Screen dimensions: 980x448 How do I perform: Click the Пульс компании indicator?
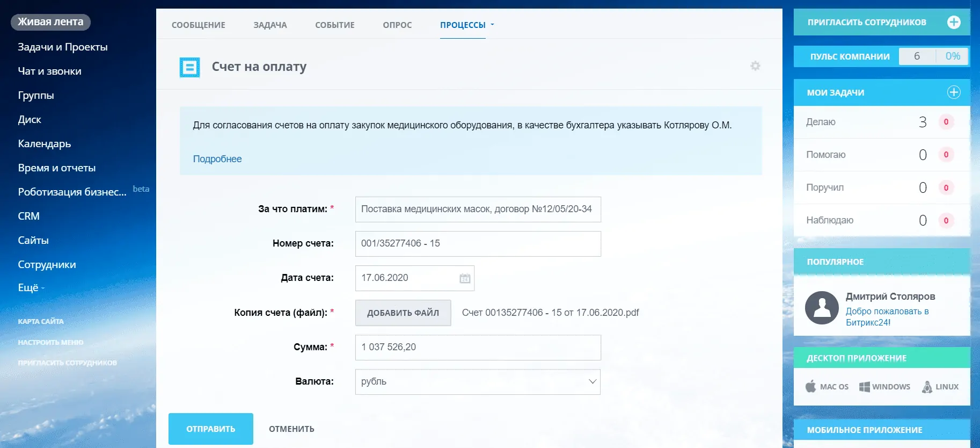click(x=850, y=56)
